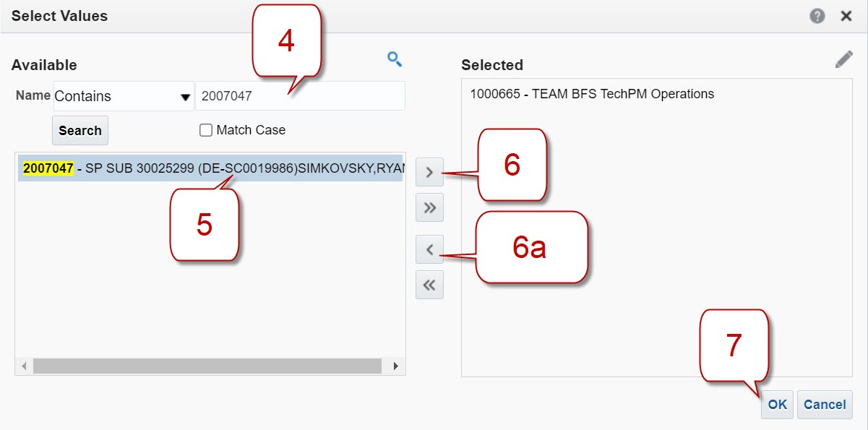The image size is (868, 430).
Task: Enable the Match Case checkbox
Action: click(x=206, y=130)
